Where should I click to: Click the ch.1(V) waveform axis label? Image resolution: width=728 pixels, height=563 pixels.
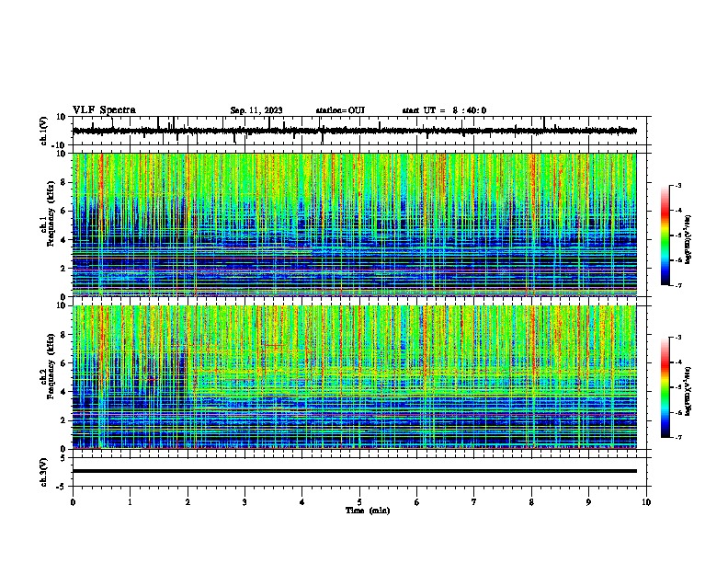point(44,131)
